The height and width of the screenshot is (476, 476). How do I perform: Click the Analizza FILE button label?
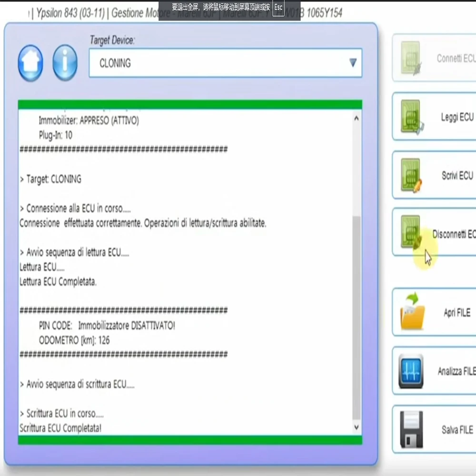click(x=456, y=371)
